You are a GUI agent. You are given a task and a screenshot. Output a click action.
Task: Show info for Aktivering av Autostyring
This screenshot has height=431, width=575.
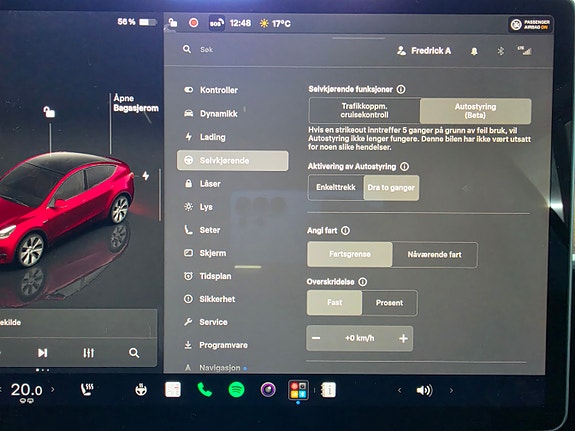point(404,167)
